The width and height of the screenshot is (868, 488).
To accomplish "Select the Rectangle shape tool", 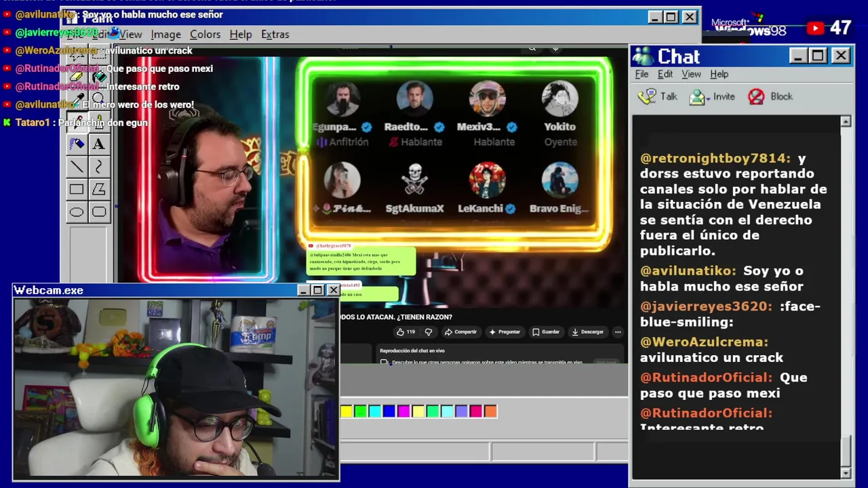I will (x=77, y=189).
